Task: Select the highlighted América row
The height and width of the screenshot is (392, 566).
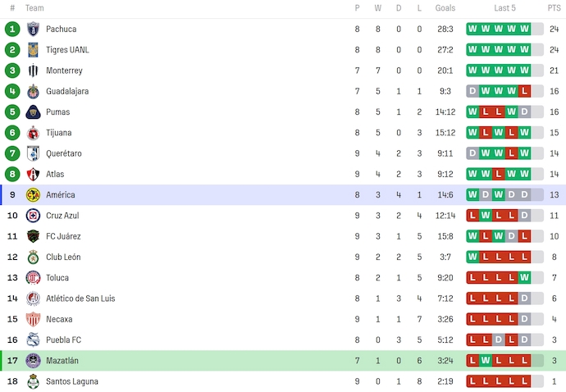Action: pos(283,195)
